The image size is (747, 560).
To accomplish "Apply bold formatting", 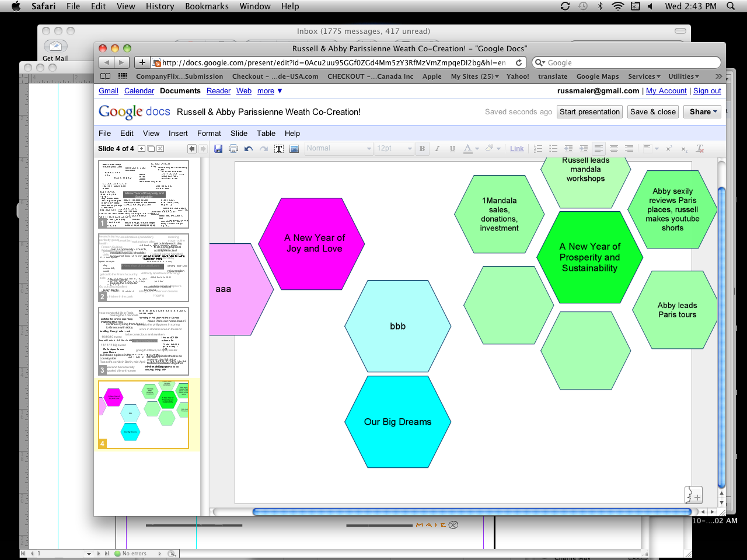I will (x=422, y=149).
